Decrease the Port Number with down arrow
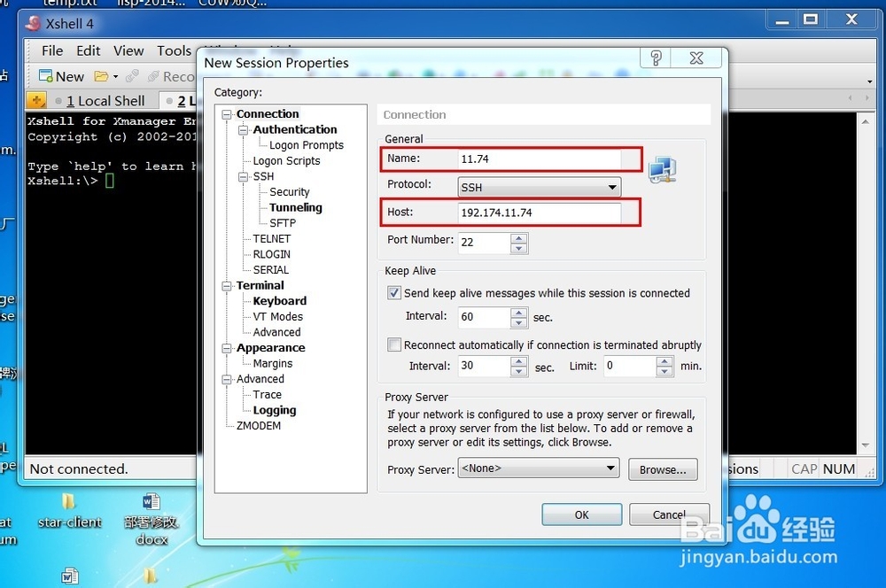The width and height of the screenshot is (886, 588). [518, 248]
